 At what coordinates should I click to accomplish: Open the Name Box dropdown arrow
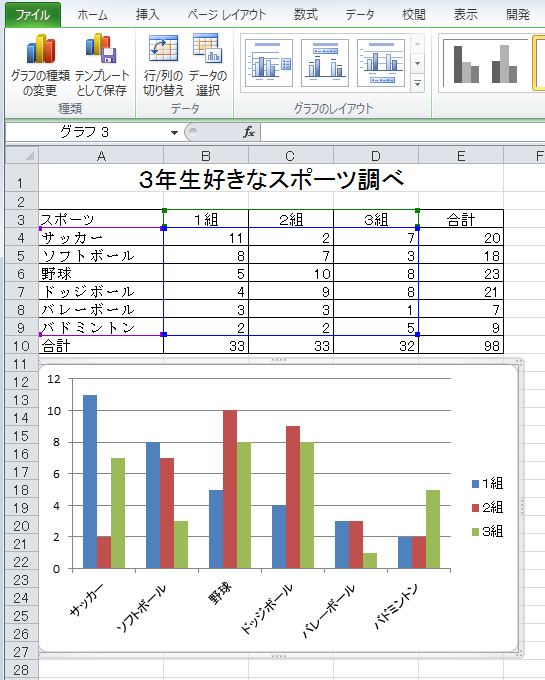[174, 132]
